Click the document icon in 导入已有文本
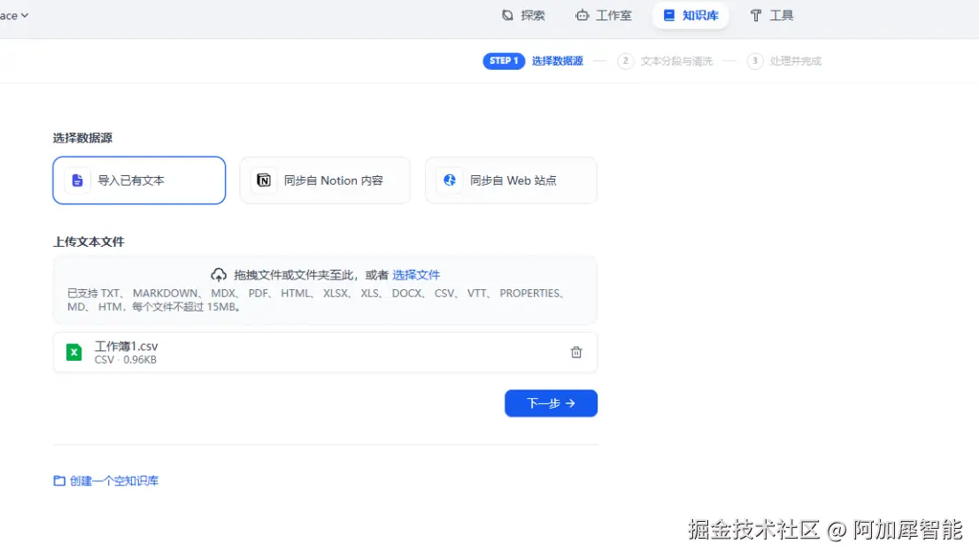This screenshot has width=980, height=559. coord(78,180)
